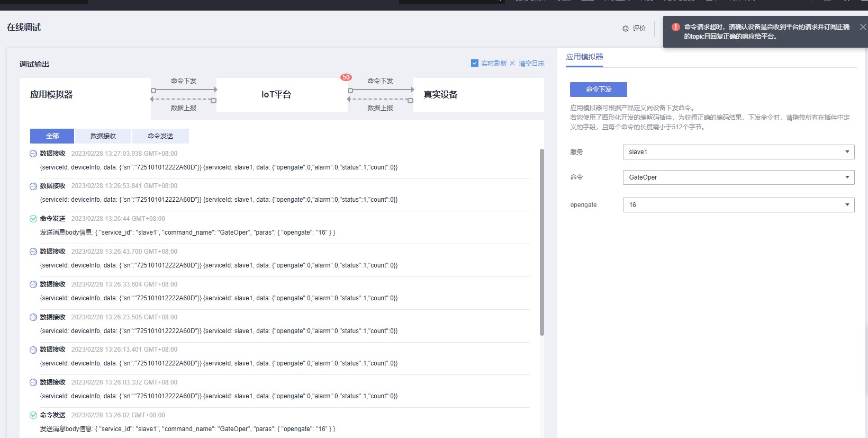Click the timestamp 2023/02/28 13:26:33.604 GMT+08:00
868x438 pixels.
(x=124, y=284)
